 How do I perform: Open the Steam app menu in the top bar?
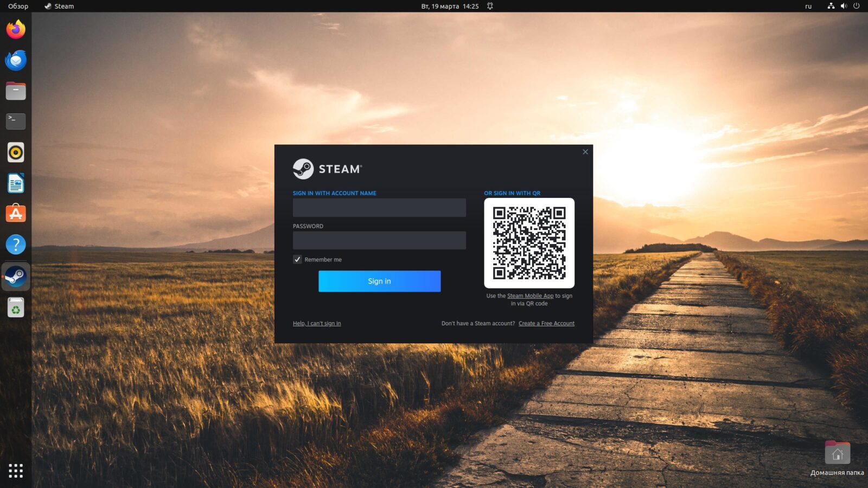click(59, 6)
